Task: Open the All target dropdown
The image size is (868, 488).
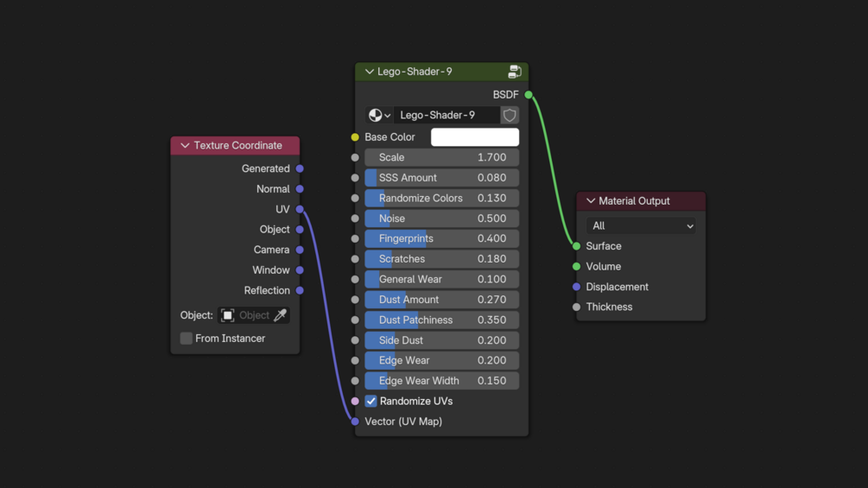Action: pyautogui.click(x=641, y=225)
